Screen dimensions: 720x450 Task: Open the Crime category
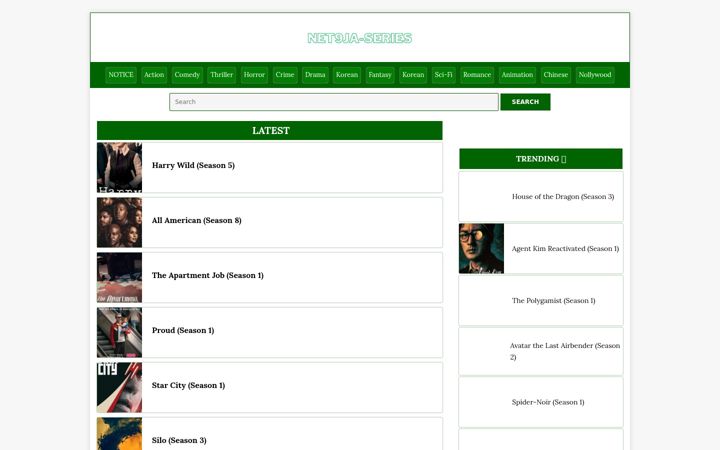[285, 75]
